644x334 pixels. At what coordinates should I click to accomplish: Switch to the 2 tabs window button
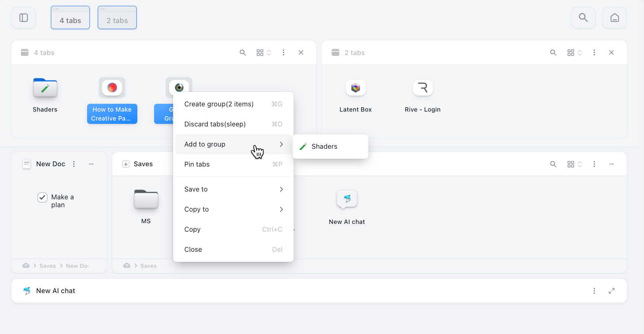point(117,18)
